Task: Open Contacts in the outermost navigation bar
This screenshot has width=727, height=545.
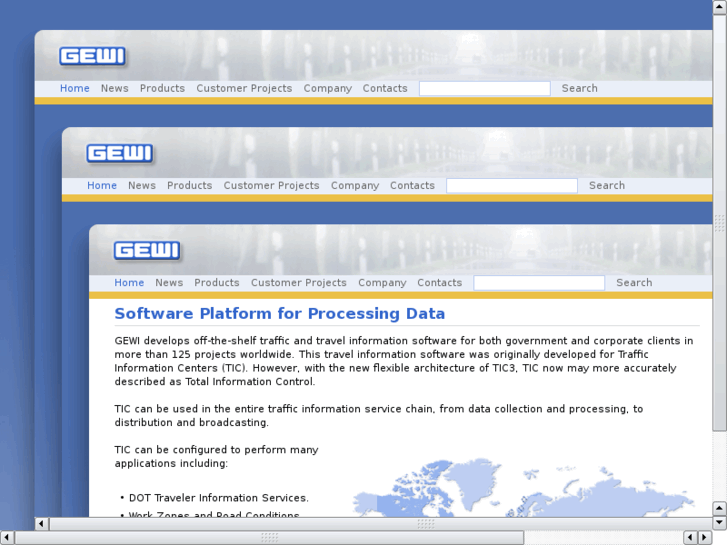Action: 385,88
